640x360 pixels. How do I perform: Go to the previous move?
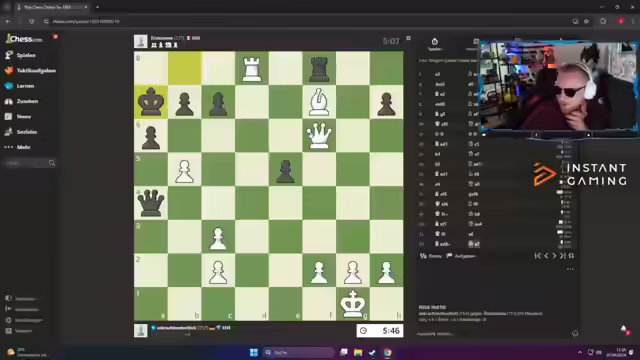click(546, 256)
